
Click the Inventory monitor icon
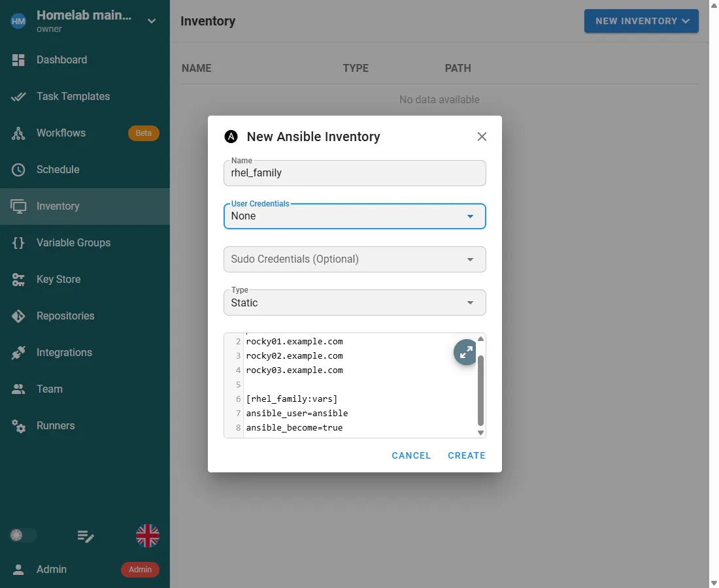tap(18, 206)
